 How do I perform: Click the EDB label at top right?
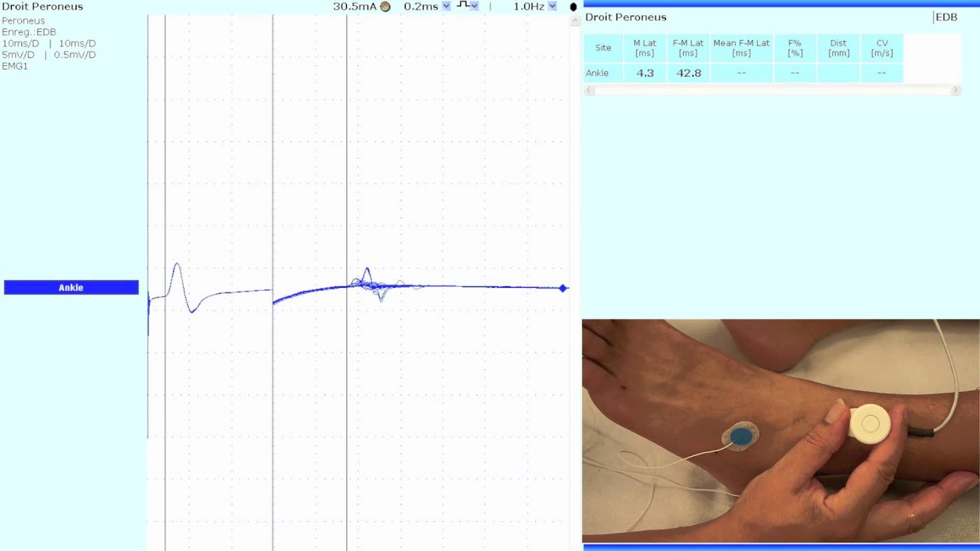point(946,17)
